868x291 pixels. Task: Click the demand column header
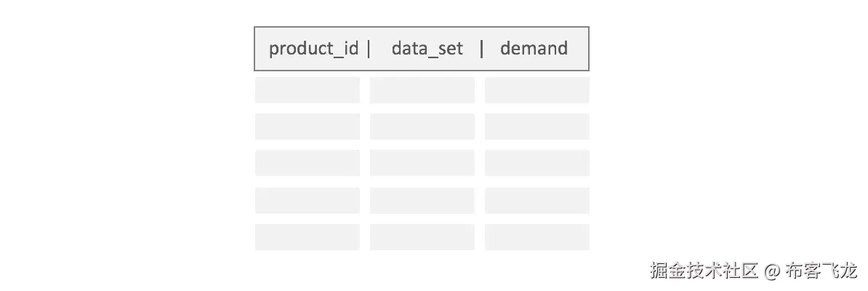coord(534,49)
